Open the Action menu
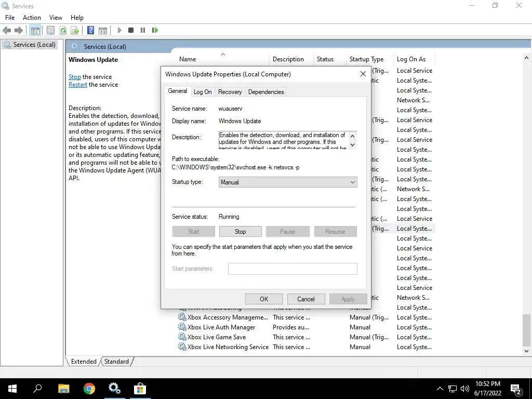Viewport: 532px width, 399px height. pos(32,18)
